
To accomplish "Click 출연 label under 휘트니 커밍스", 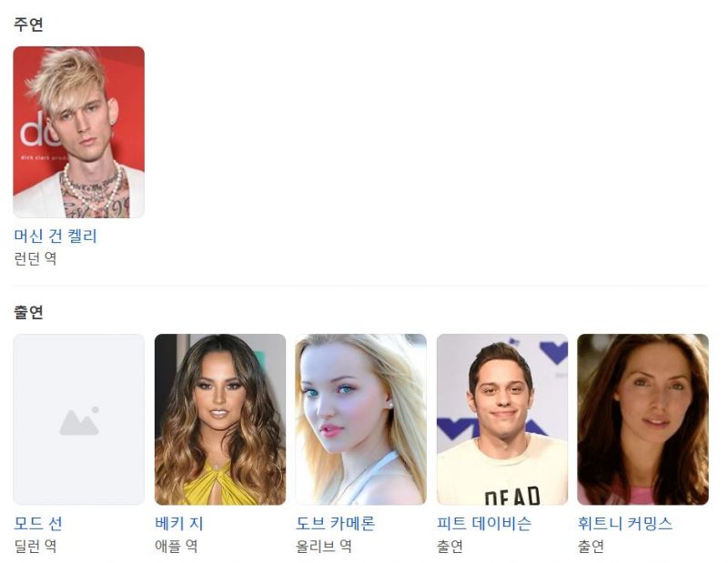I will tap(591, 546).
